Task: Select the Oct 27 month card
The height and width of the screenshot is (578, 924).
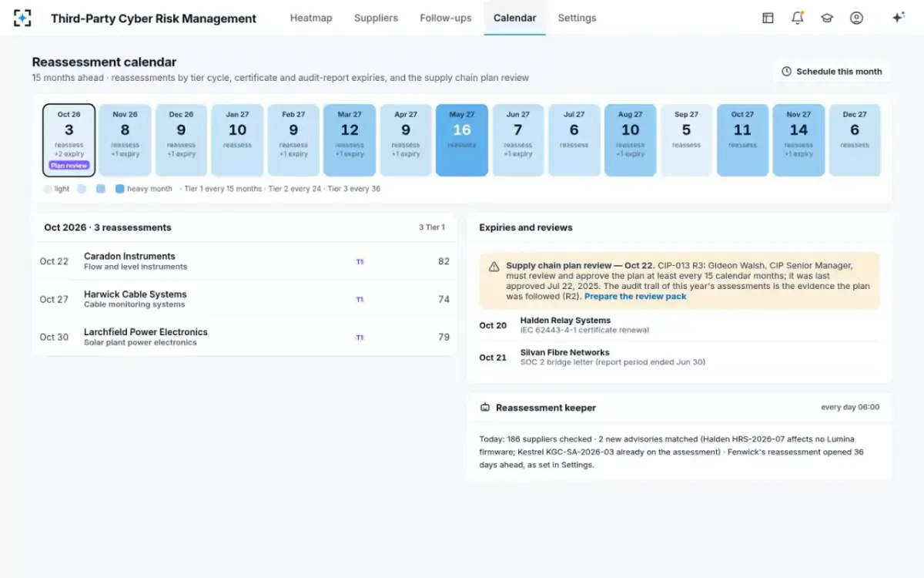Action: (x=742, y=140)
